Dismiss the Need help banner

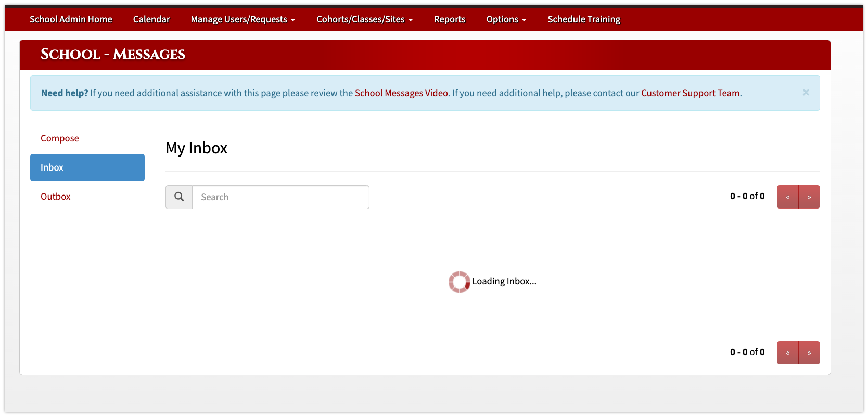pos(806,93)
